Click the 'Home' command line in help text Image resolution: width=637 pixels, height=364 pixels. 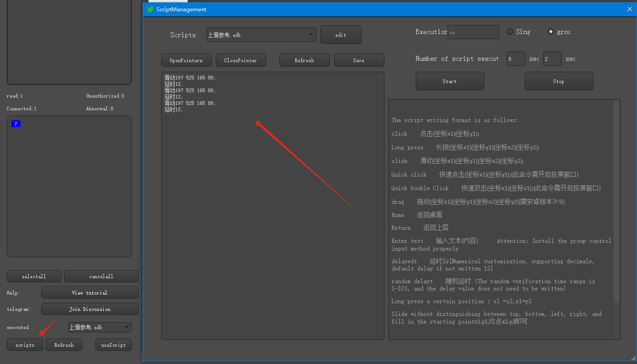tap(417, 215)
